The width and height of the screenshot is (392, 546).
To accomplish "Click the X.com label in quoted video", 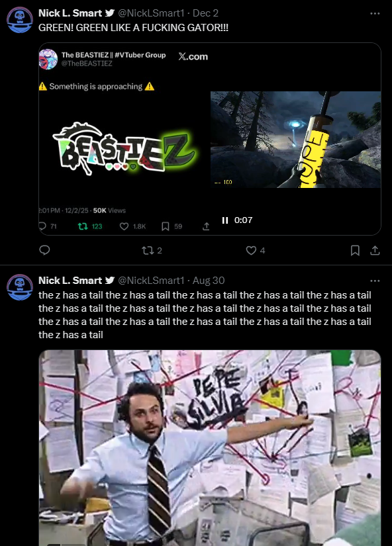I will click(193, 56).
